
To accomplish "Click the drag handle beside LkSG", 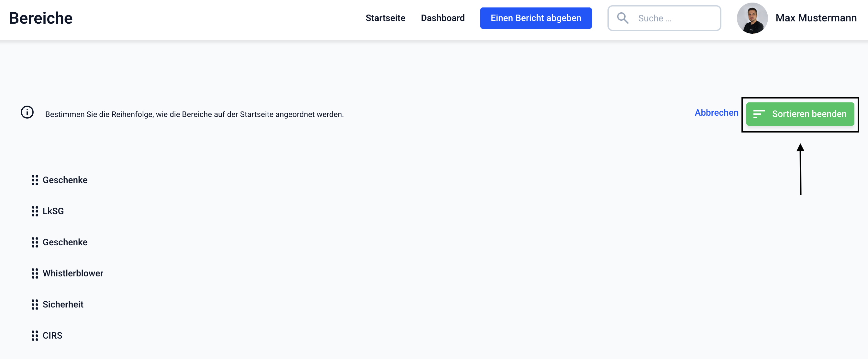I will (x=35, y=211).
